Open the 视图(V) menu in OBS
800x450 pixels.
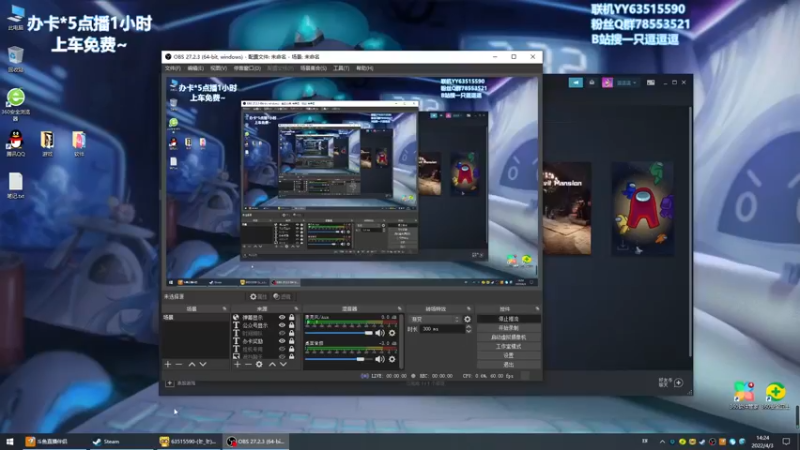tap(218, 68)
